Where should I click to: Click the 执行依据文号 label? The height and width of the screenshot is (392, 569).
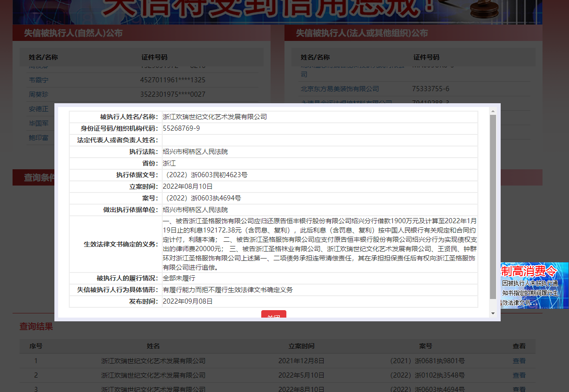pos(137,175)
